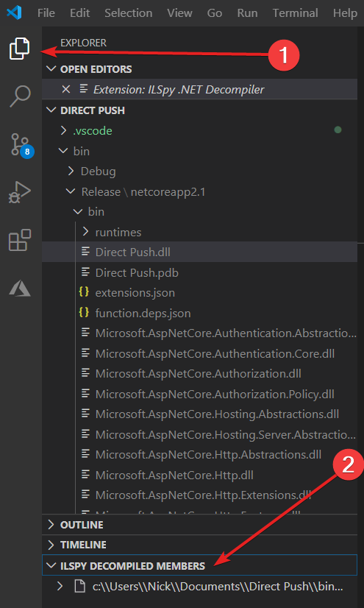Expand the Timeline section
The width and height of the screenshot is (364, 608).
51,545
